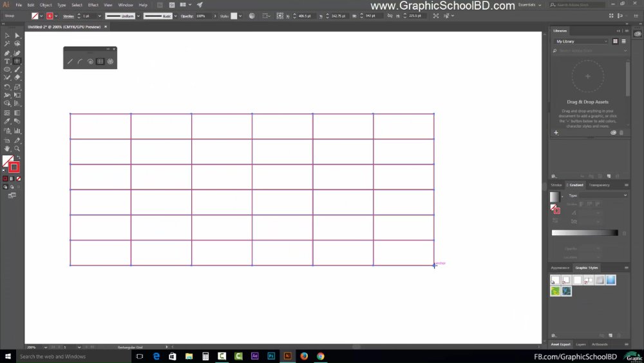Swap fill and stroke arrows
The height and width of the screenshot is (363, 644).
tap(19, 157)
